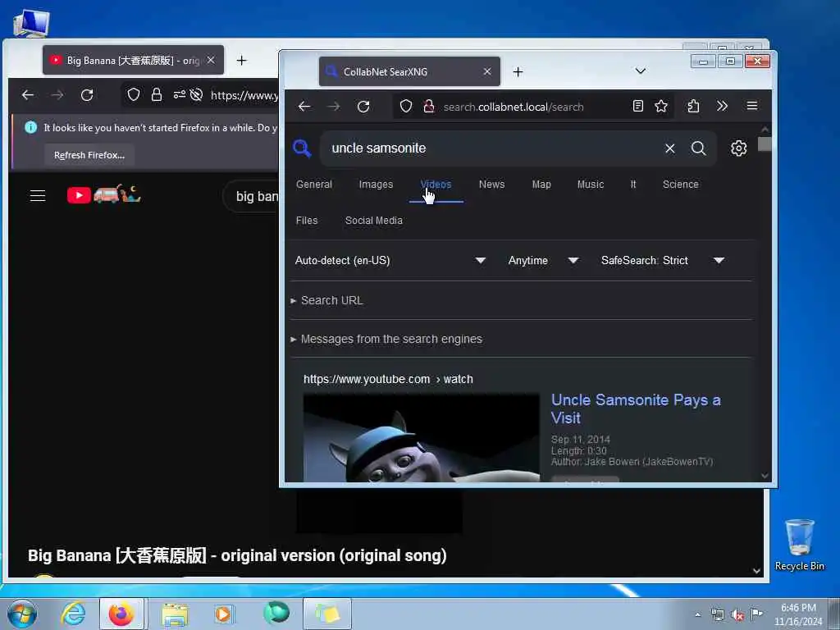Clear the 'uncle samsonite' search text
The height and width of the screenshot is (630, 840).
coord(669,148)
